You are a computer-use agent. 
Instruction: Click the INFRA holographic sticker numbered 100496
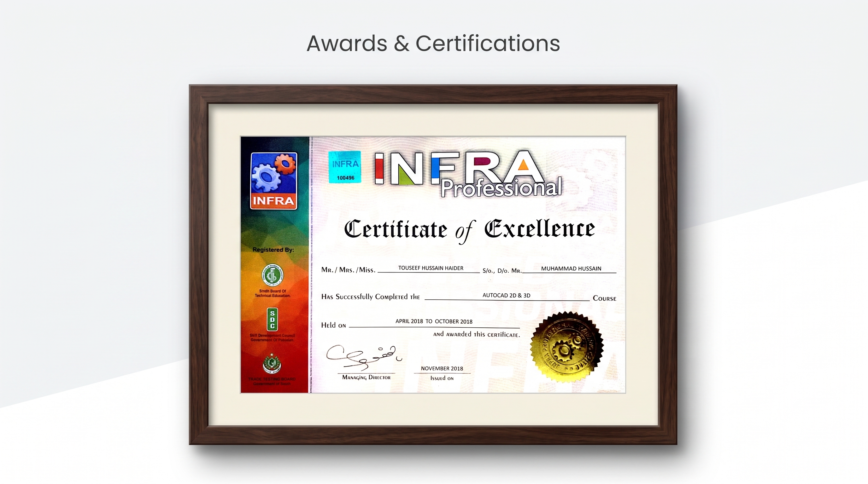coord(345,167)
